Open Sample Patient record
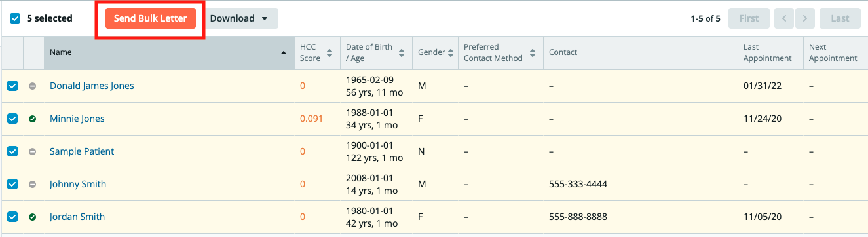 tap(82, 151)
